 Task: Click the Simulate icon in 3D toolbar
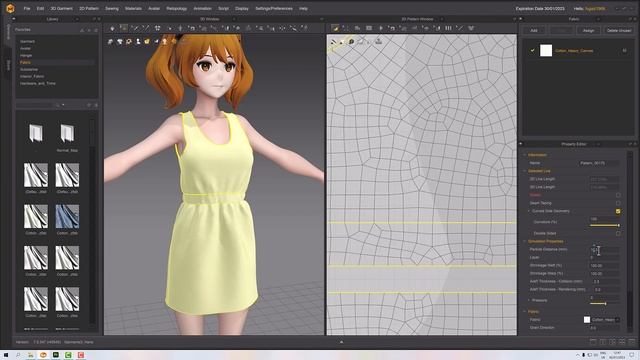(x=112, y=28)
